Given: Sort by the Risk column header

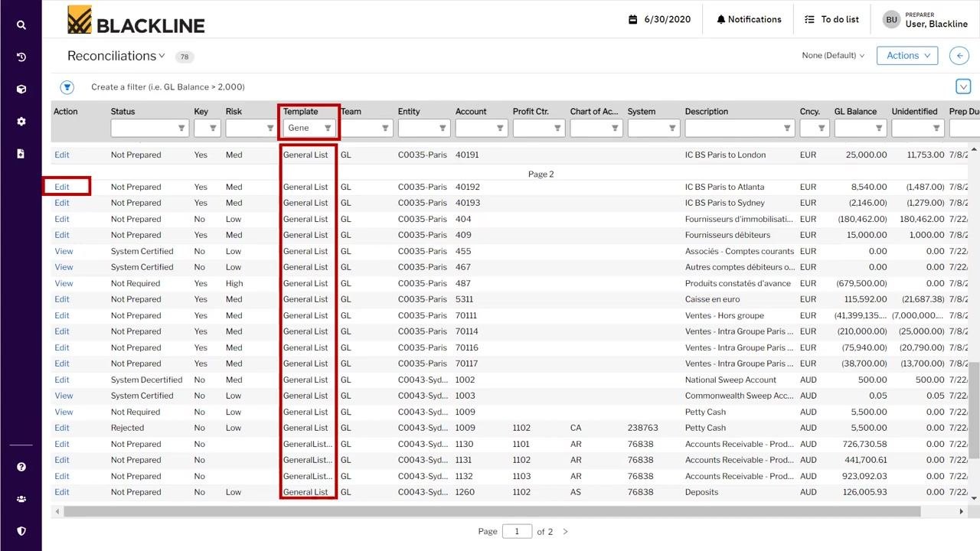Looking at the screenshot, I should click(234, 111).
